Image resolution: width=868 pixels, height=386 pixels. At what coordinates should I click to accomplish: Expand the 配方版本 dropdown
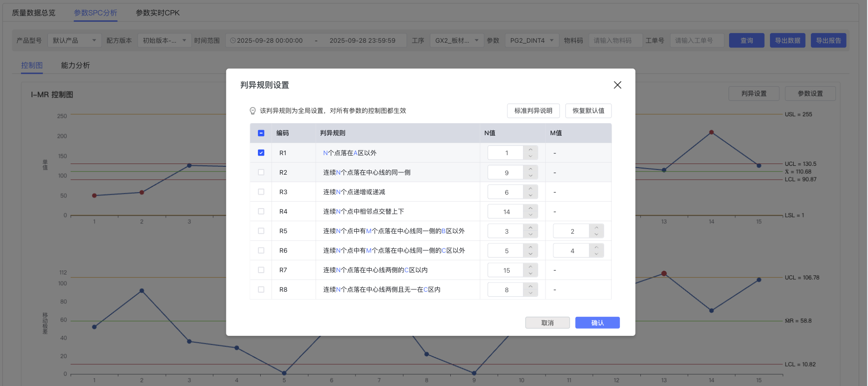click(x=164, y=40)
